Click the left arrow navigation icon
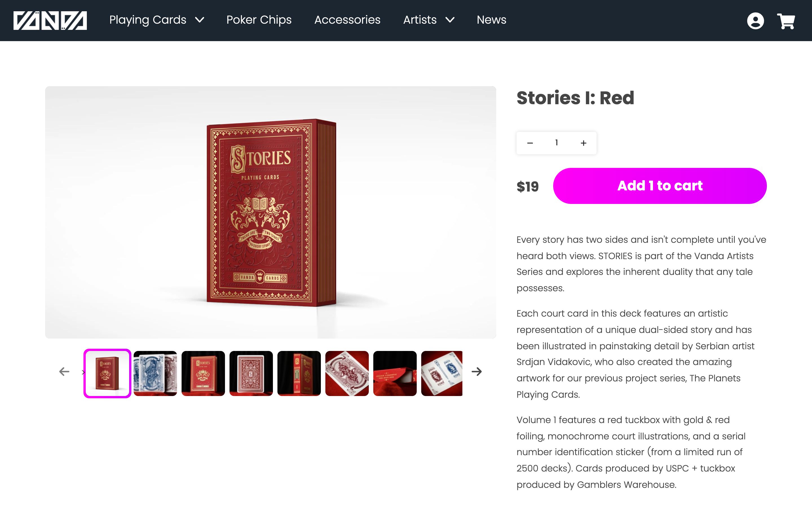Screen dimensions: 812x507 64,372
